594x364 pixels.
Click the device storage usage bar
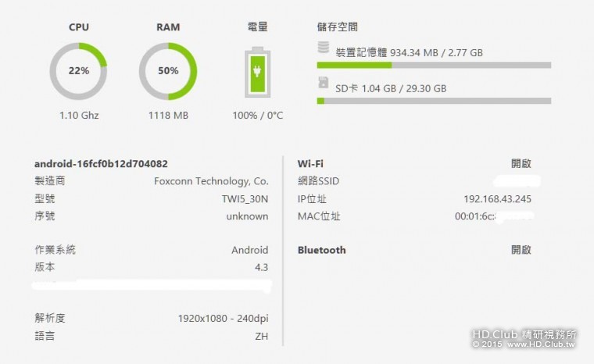pos(434,66)
